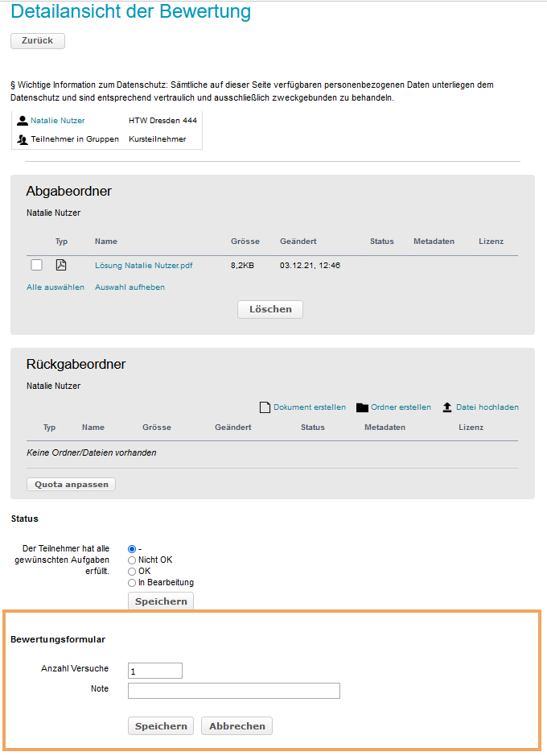
Task: Click the Datei hochladen upload icon
Action: click(447, 407)
